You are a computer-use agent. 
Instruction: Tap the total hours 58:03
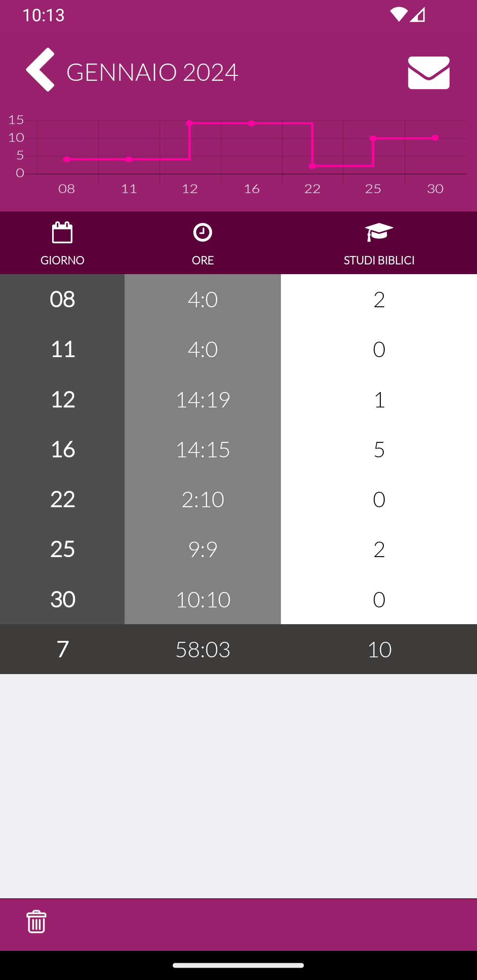[x=203, y=649]
